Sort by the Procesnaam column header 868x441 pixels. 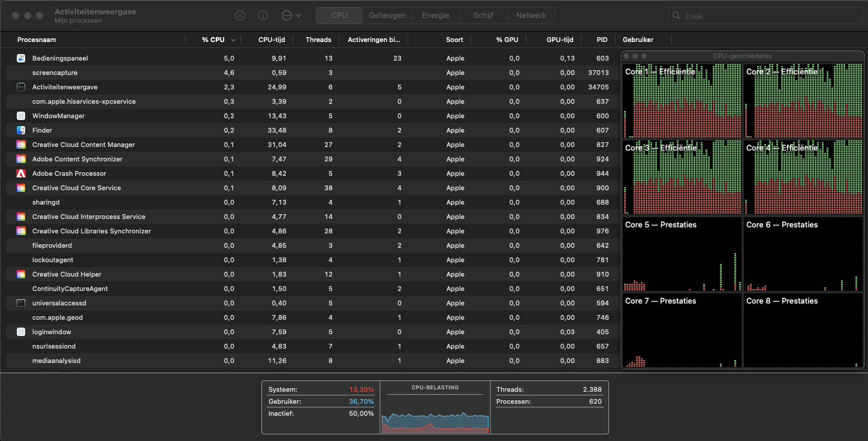pos(37,40)
